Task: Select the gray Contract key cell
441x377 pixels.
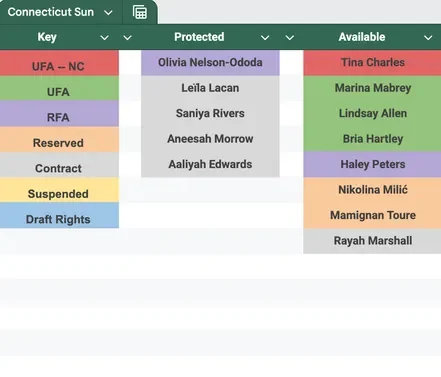Action: click(x=59, y=165)
